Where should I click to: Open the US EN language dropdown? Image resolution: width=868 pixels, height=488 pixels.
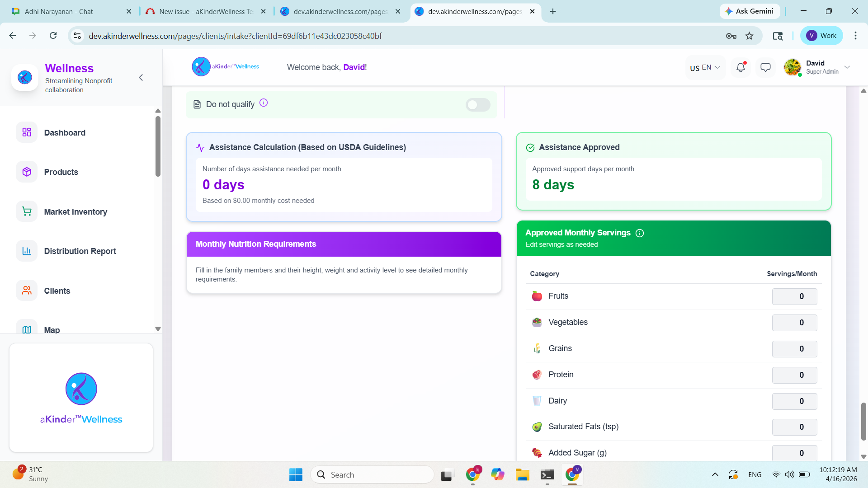(705, 68)
